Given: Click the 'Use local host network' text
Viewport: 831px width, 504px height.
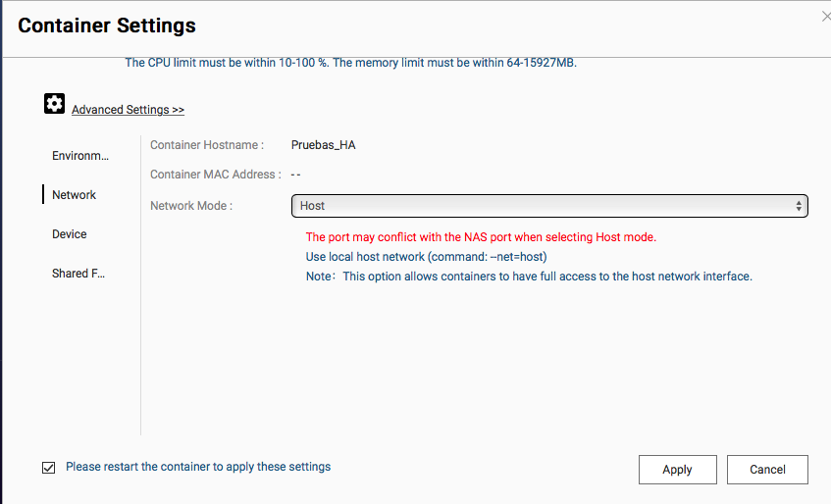Looking at the screenshot, I should [426, 257].
